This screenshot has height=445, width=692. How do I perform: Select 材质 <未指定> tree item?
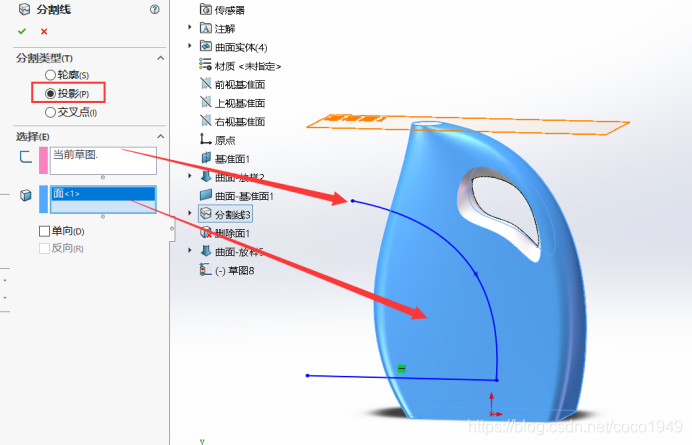pyautogui.click(x=248, y=66)
